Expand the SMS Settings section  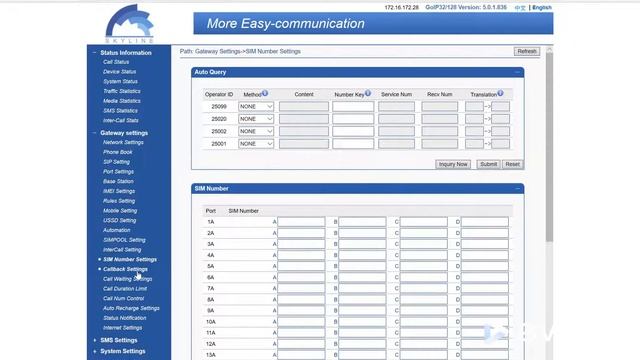point(95,340)
